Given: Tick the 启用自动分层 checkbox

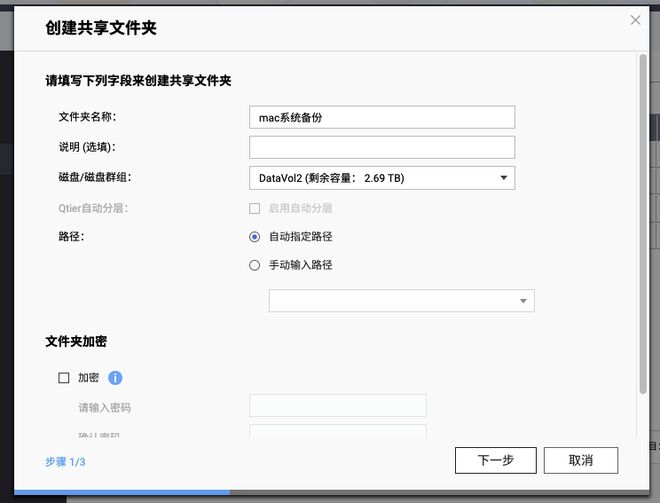Looking at the screenshot, I should tap(254, 208).
